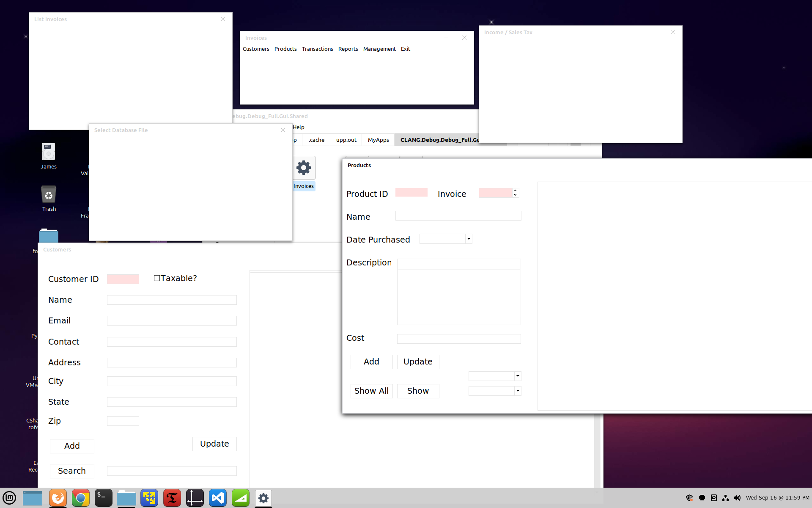Open the Invoices gear icon in the file manager
Image resolution: width=812 pixels, height=508 pixels.
304,168
